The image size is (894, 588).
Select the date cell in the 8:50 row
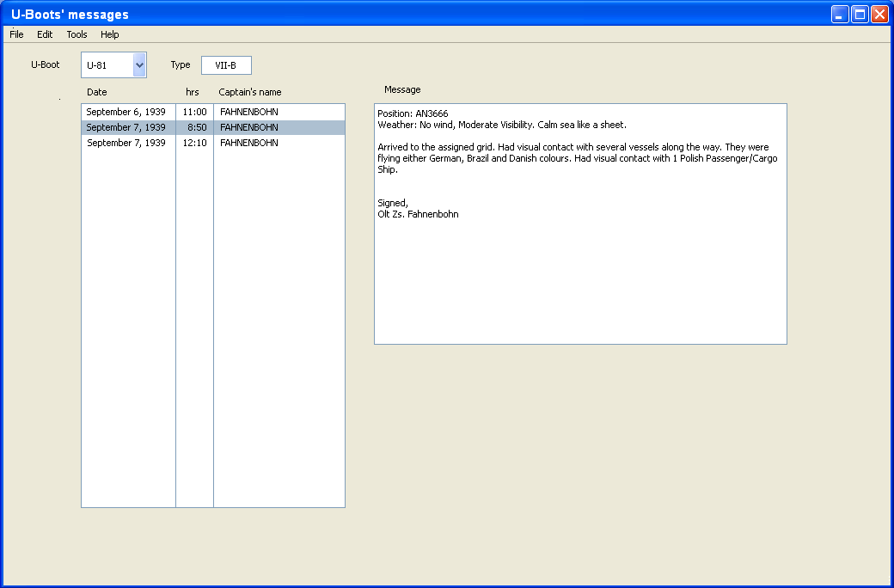point(126,127)
